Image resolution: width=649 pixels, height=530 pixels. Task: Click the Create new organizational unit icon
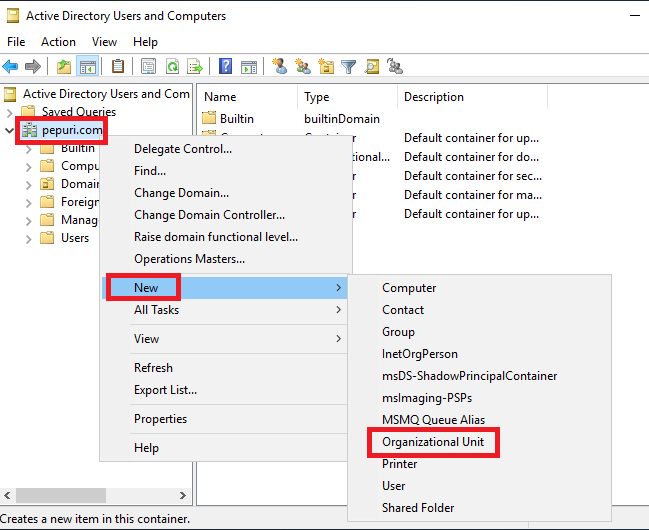tap(326, 66)
